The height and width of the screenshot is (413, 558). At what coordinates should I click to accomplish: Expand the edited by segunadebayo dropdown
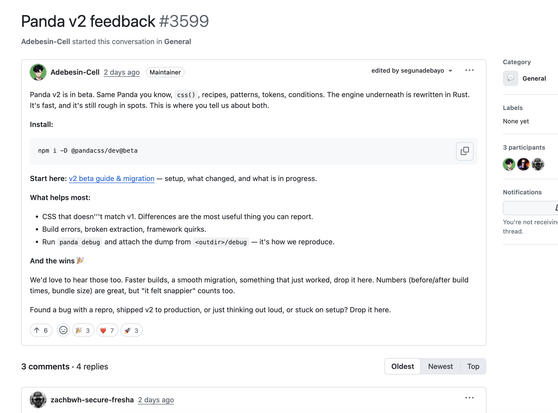pyautogui.click(x=412, y=70)
